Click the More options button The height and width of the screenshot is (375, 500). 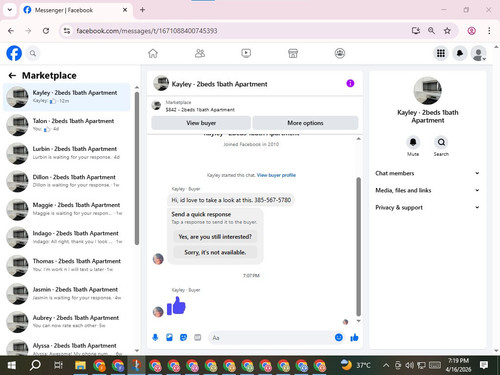305,123
